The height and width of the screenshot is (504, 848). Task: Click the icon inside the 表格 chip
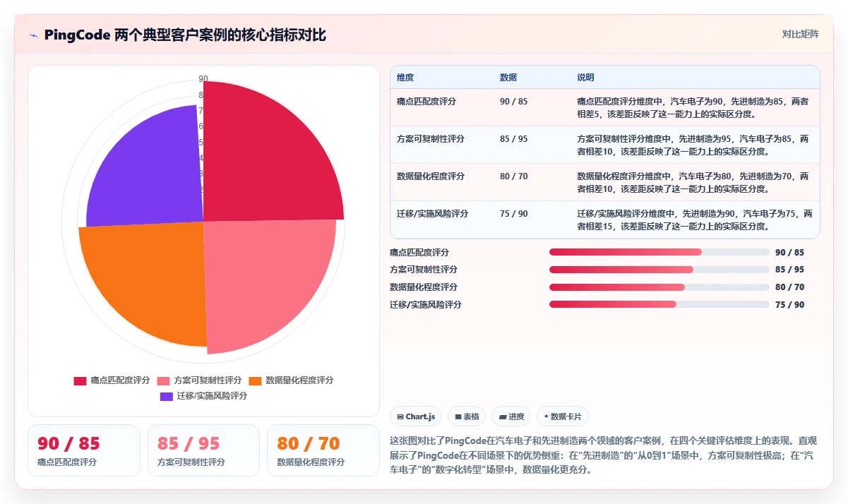tap(458, 417)
